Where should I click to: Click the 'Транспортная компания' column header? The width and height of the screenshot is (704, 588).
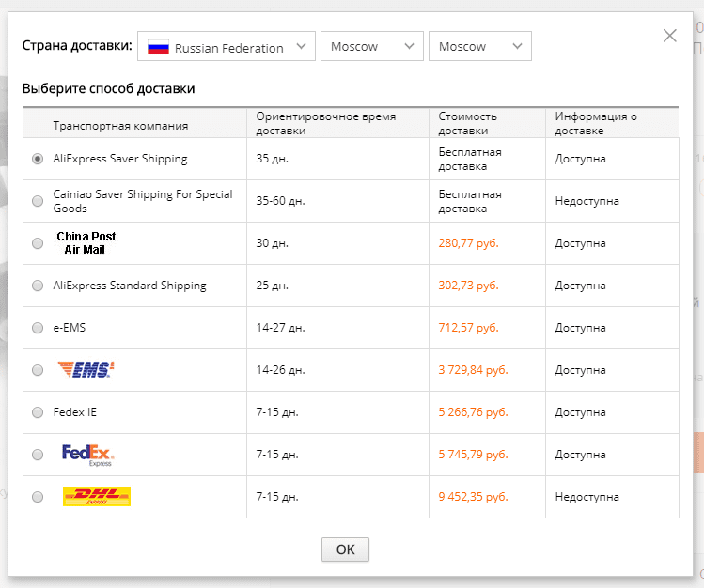[120, 126]
